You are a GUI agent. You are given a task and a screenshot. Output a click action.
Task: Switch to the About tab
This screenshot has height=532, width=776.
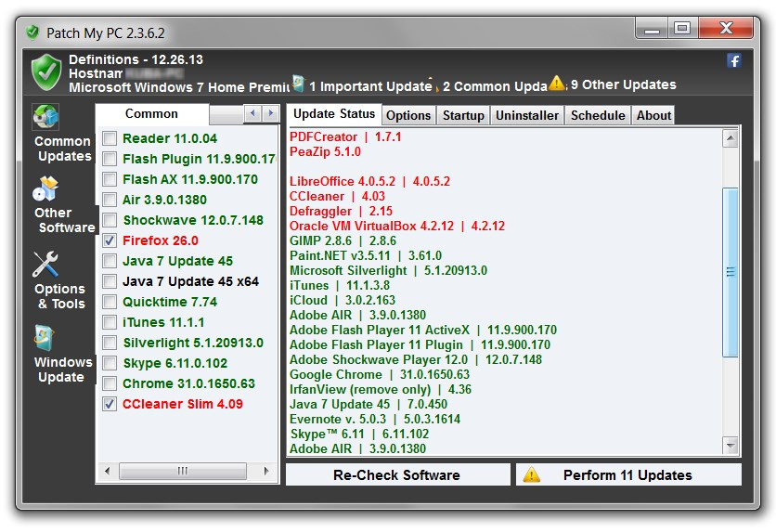coord(653,115)
